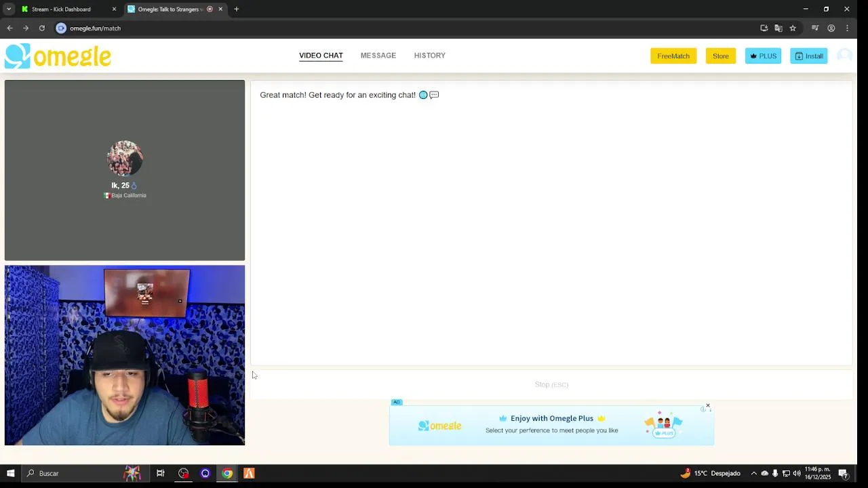The image size is (868, 488).
Task: Close the Omegle browser tab
Action: (220, 9)
